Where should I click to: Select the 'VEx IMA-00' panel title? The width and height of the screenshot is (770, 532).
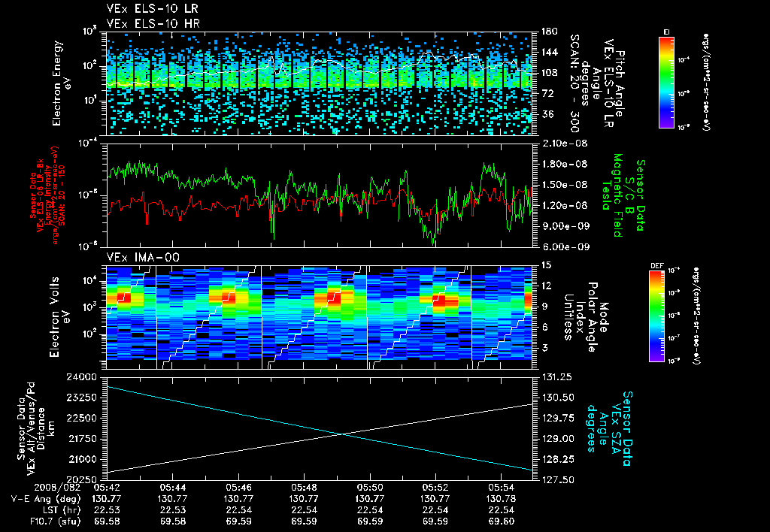tap(143, 257)
